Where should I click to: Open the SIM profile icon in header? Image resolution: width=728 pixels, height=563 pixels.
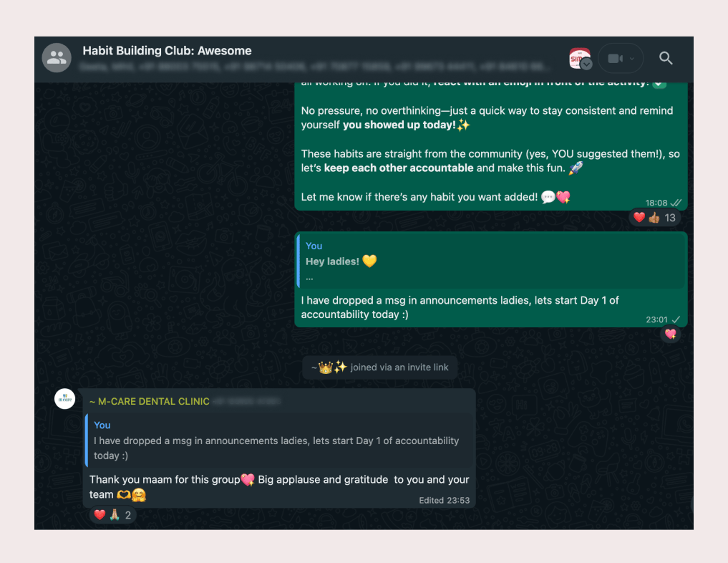pyautogui.click(x=579, y=58)
